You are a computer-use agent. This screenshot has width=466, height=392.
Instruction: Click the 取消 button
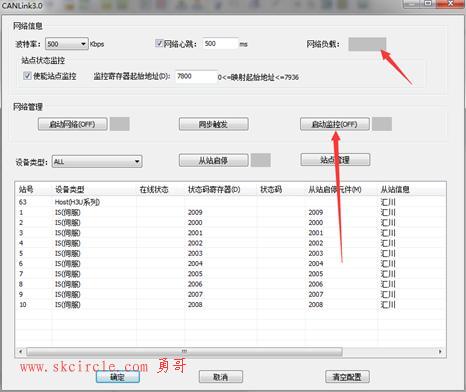(x=221, y=377)
